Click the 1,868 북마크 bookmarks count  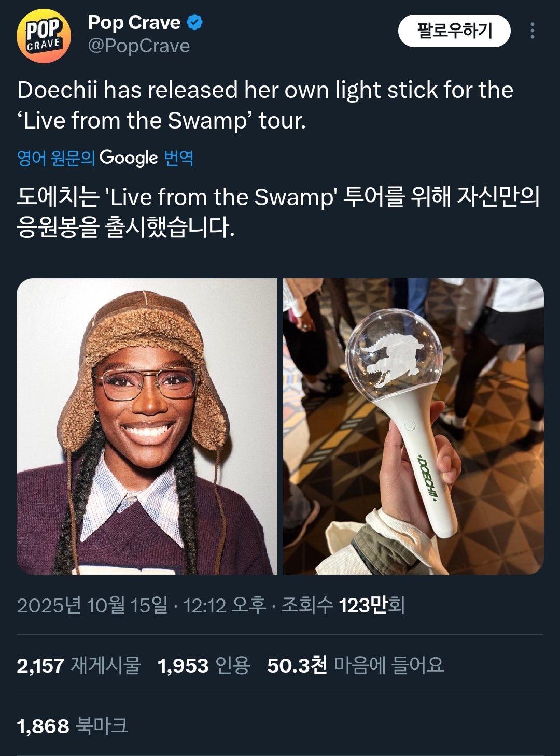[x=73, y=726]
